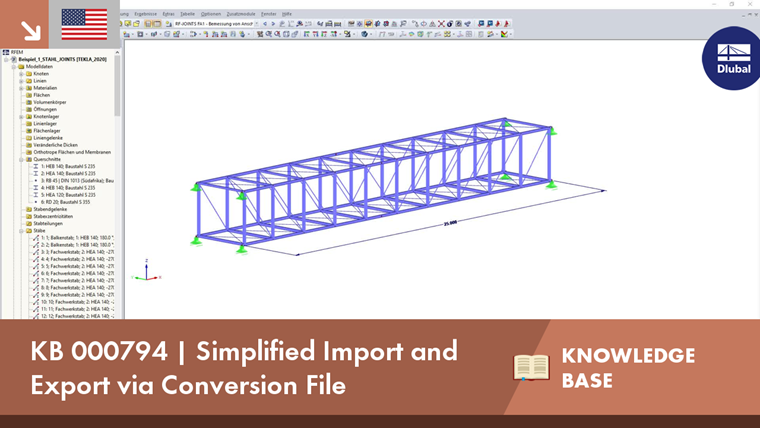Viewport: 760px width, 428px height.
Task: Click the zoom-in magnifier icon in second toolbar
Action: pyautogui.click(x=269, y=34)
